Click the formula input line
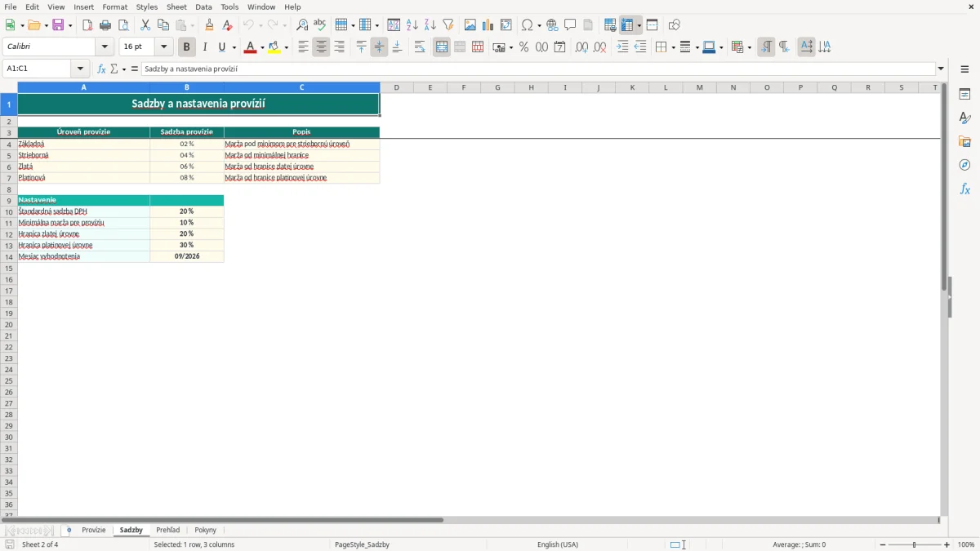980x551 pixels. click(x=538, y=69)
